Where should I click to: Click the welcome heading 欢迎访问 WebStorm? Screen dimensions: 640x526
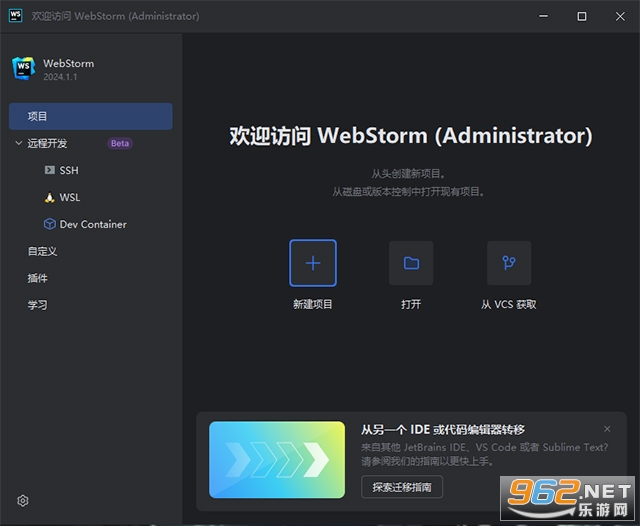coord(411,136)
